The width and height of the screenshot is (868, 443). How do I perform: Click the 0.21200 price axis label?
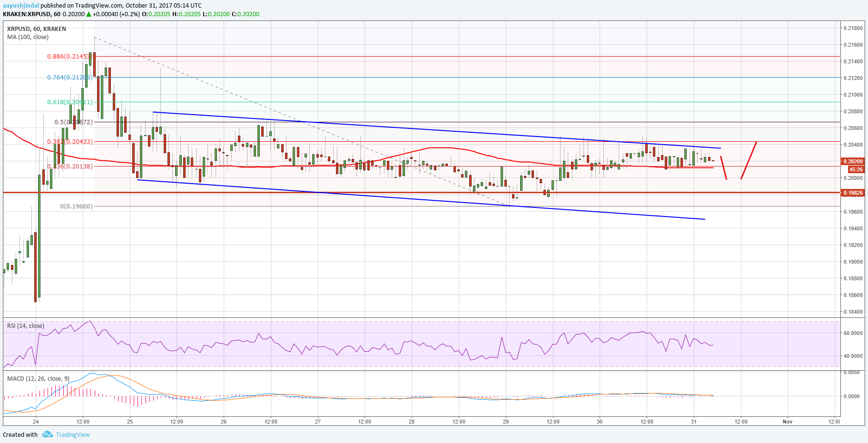(853, 78)
